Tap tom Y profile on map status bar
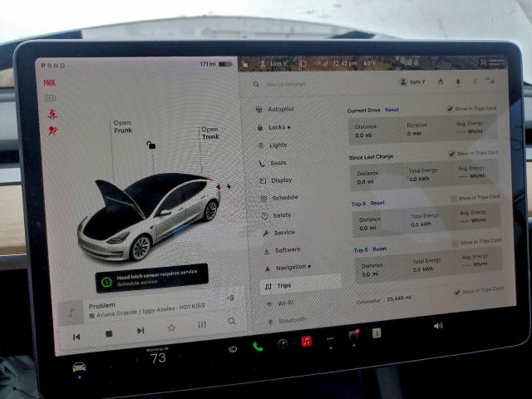This screenshot has width=532, height=399. point(273,63)
